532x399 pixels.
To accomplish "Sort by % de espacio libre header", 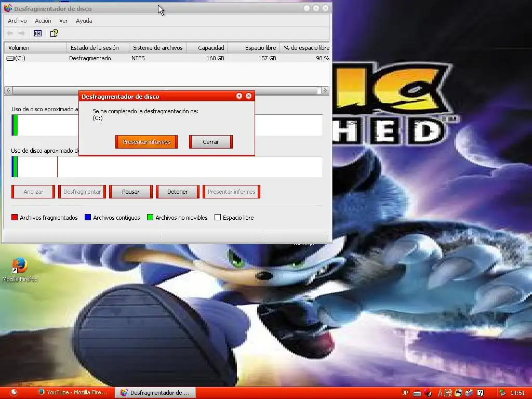I will pos(304,48).
